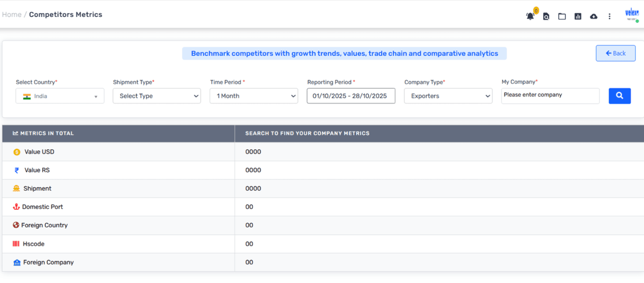
Task: Open the three-dot more options menu
Action: [x=609, y=16]
